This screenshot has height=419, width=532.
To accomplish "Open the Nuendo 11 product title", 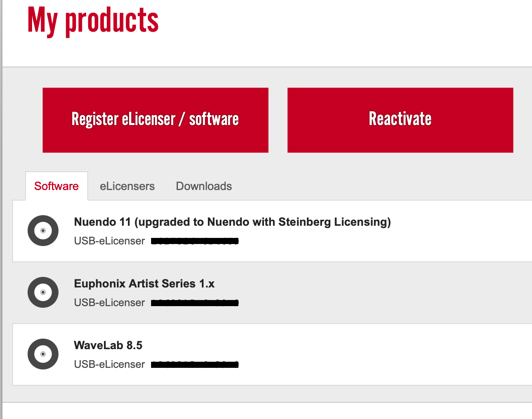I will (x=232, y=222).
